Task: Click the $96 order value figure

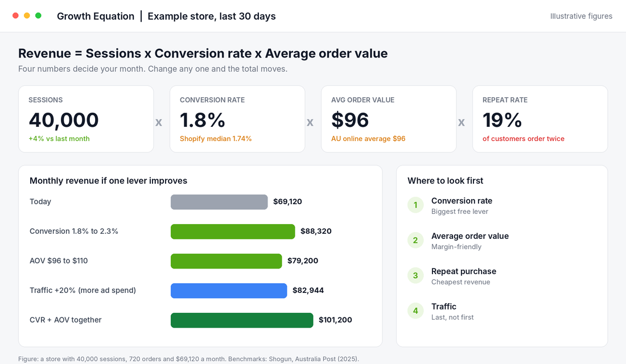Action: pos(350,120)
